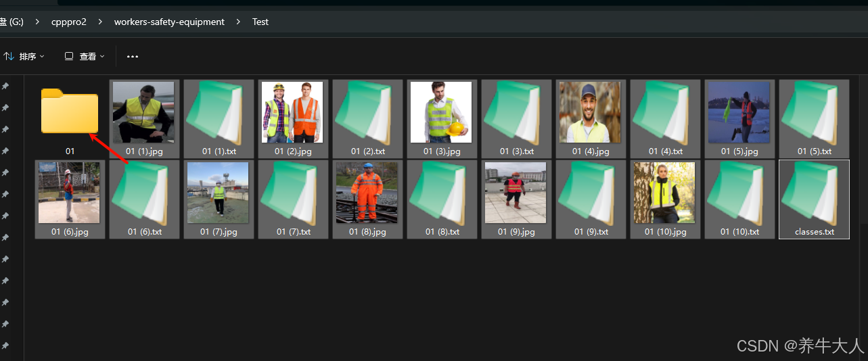868x361 pixels.
Task: Select the 01 (6).jpg thumbnail
Action: click(69, 193)
